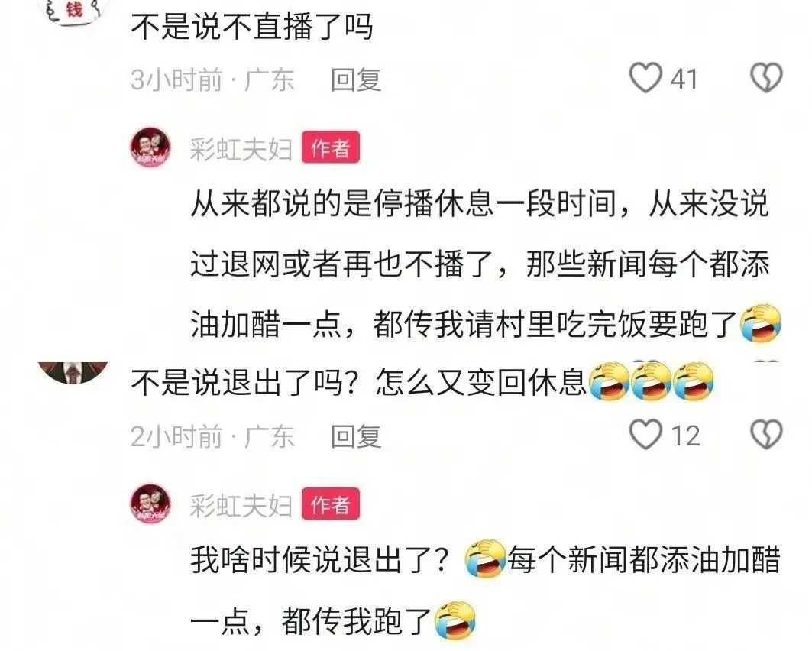Image resolution: width=812 pixels, height=651 pixels.
Task: Select author reply starting 从来都说的是停播休息
Action: click(486, 264)
